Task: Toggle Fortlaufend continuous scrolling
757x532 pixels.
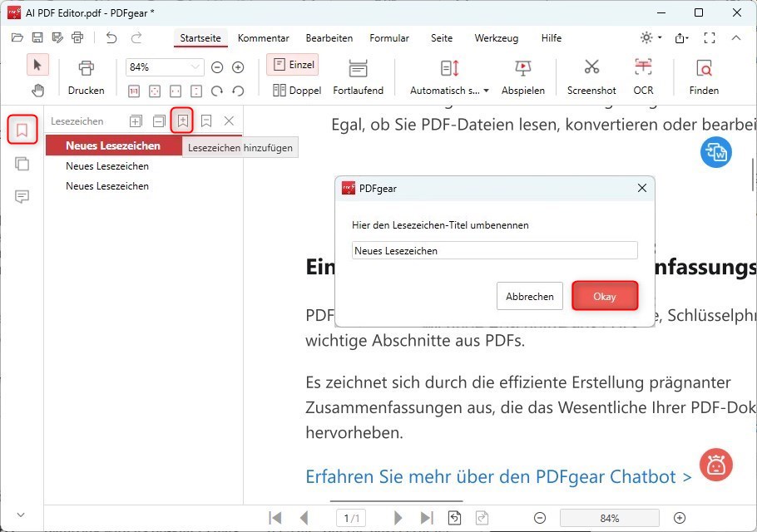Action: 359,77
